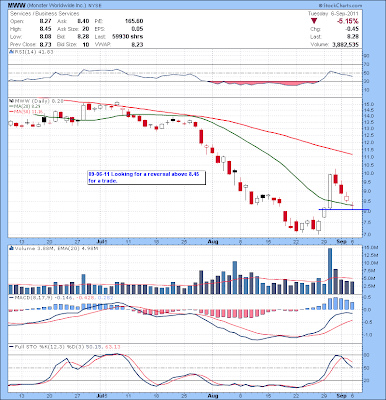Click the blue horizontal support line

pyautogui.click(x=344, y=210)
